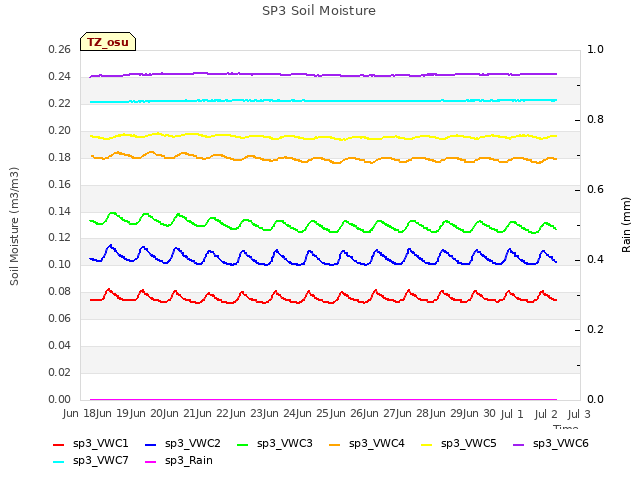Click the purple sp3_VWC6 legend swatch
Screen dimensions: 640x480
click(519, 444)
